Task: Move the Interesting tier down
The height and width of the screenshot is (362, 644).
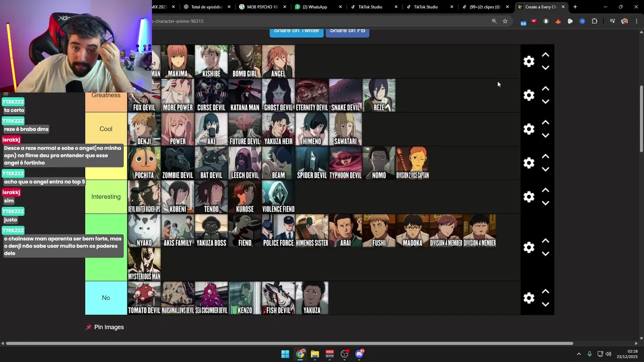Action: click(x=545, y=203)
